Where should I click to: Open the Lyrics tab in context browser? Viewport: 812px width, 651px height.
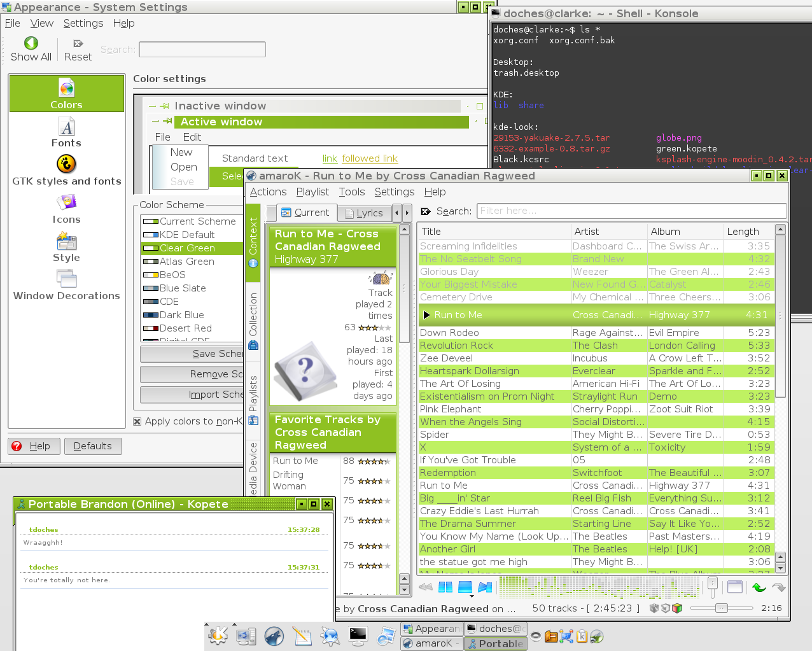click(364, 213)
